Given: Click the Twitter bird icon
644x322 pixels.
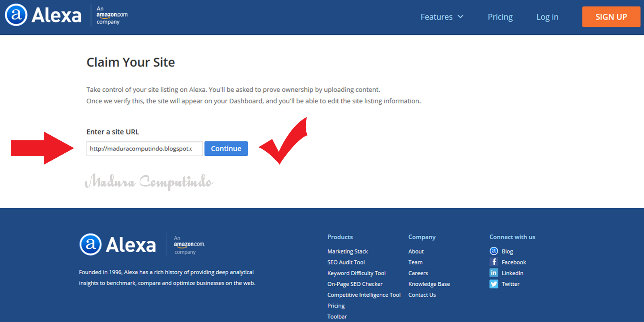Looking at the screenshot, I should click(x=494, y=284).
